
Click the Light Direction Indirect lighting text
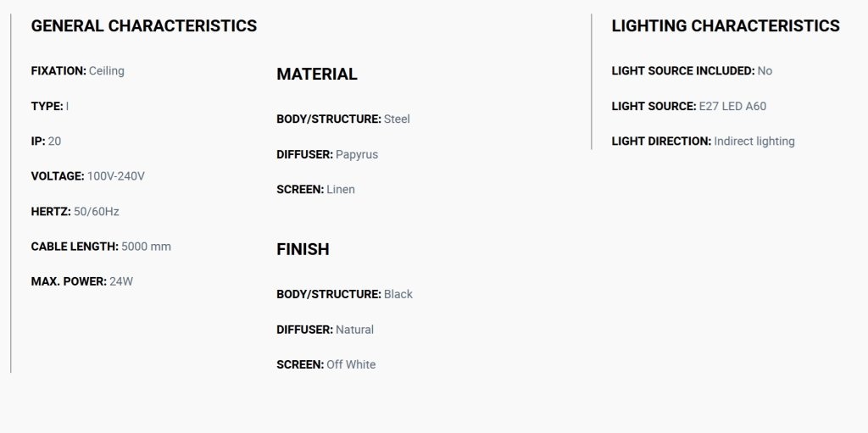(703, 142)
